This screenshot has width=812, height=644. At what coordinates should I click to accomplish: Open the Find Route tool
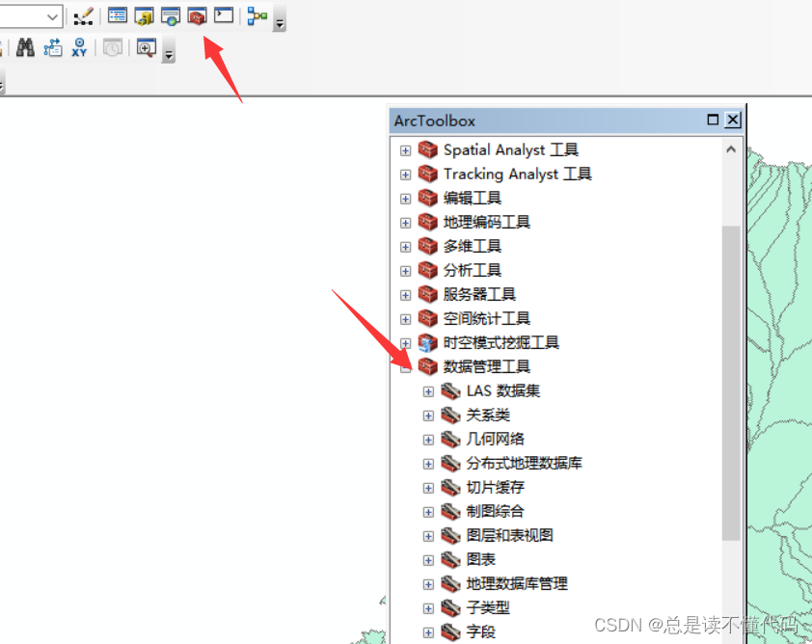pyautogui.click(x=53, y=47)
